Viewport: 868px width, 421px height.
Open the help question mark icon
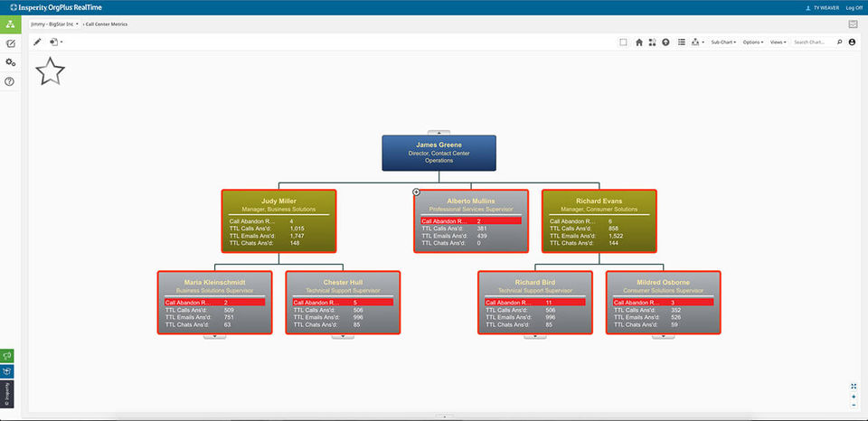[9, 81]
